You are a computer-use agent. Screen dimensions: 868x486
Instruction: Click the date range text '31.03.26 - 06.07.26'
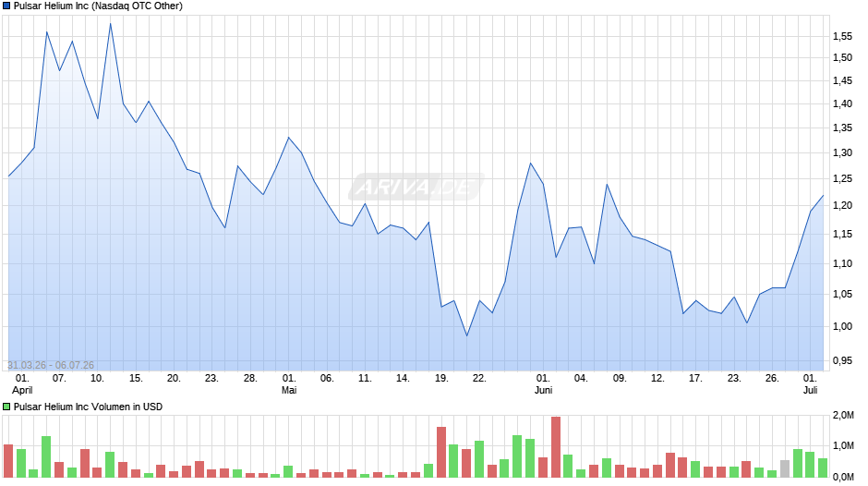51,365
